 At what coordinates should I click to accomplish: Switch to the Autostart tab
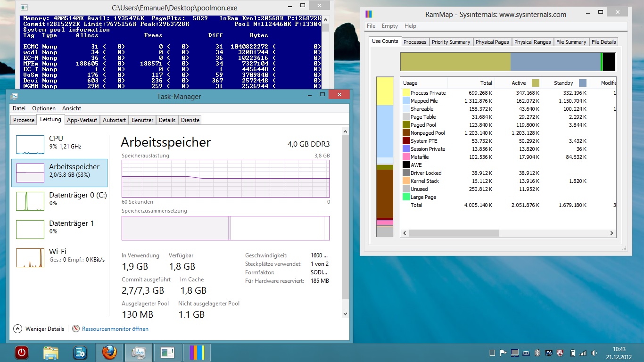coord(115,120)
